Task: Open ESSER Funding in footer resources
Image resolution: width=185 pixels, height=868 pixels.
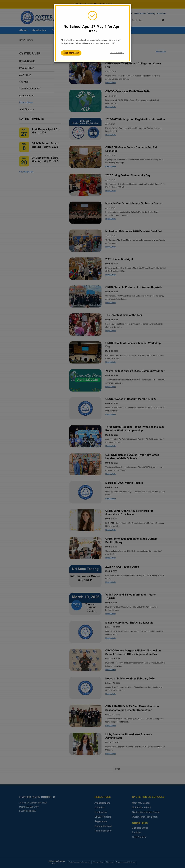Action: pos(103,817)
